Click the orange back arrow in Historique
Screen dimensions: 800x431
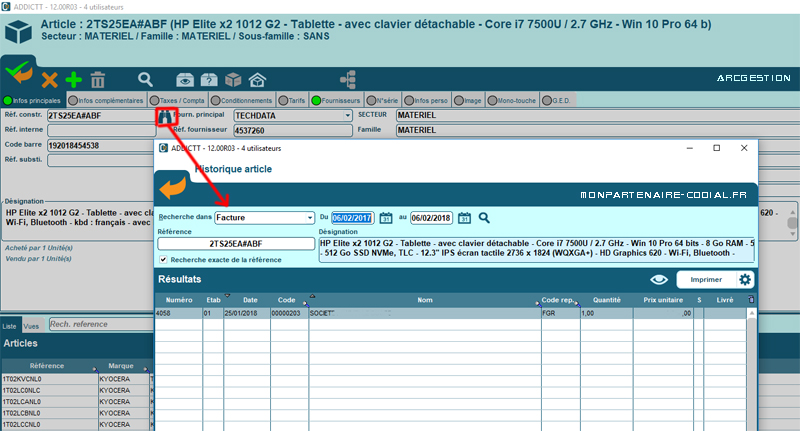173,188
